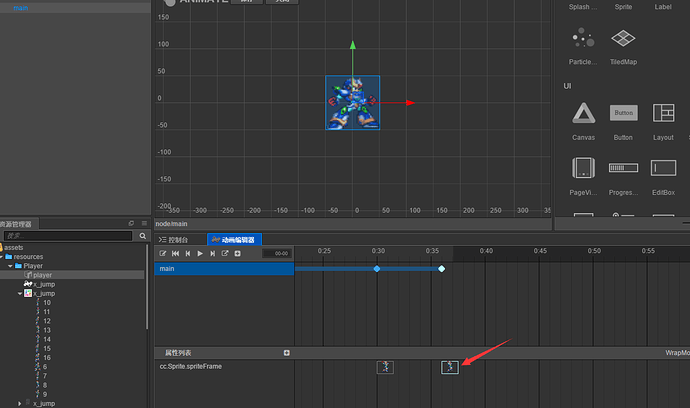Click the export arrow icon beside next-frame
Image resolution: width=690 pixels, height=408 pixels.
coord(225,254)
